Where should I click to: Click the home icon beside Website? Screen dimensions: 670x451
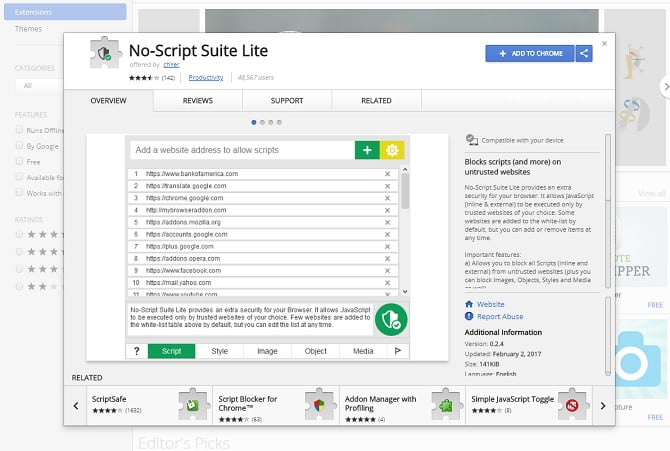coord(469,304)
